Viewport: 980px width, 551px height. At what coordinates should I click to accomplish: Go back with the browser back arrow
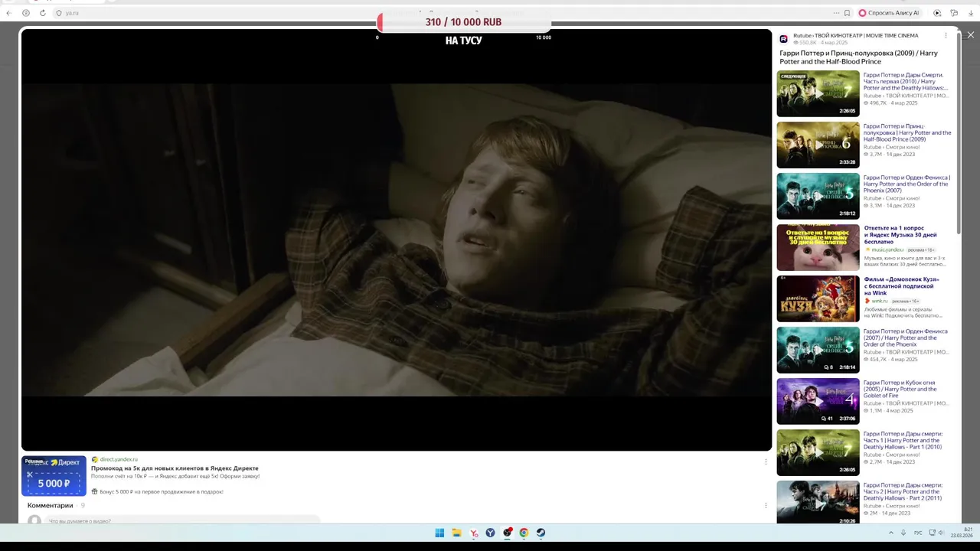click(x=9, y=13)
